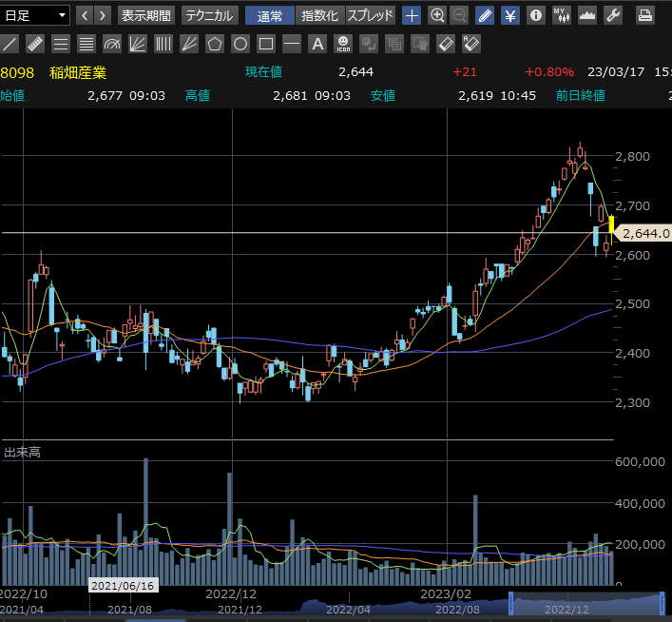This screenshot has height=622, width=672.
Task: Select the rectangle shape tool
Action: (x=266, y=44)
